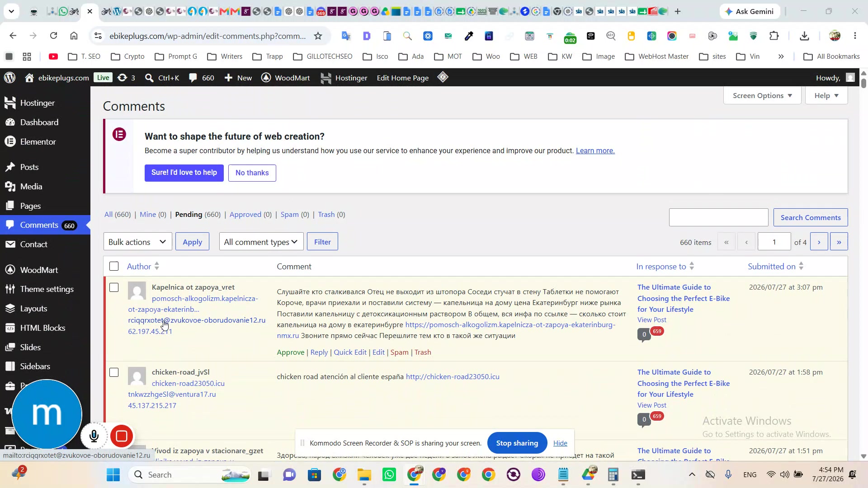Jump to the last page of comments
Viewport: 868px width, 488px height.
click(839, 242)
